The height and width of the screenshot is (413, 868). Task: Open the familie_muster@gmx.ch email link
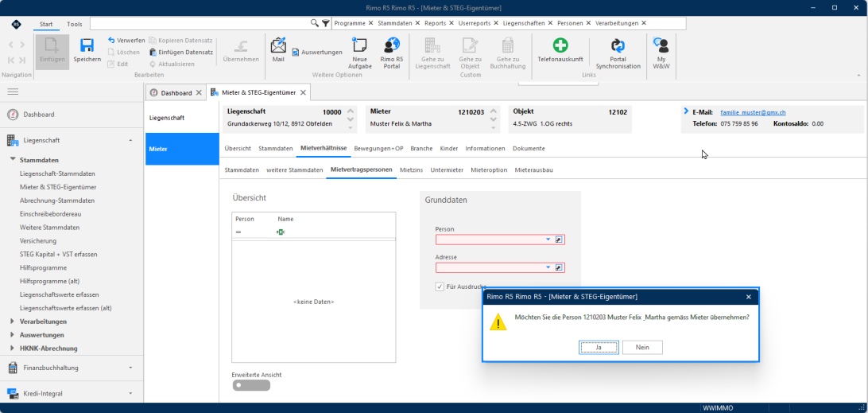(754, 112)
